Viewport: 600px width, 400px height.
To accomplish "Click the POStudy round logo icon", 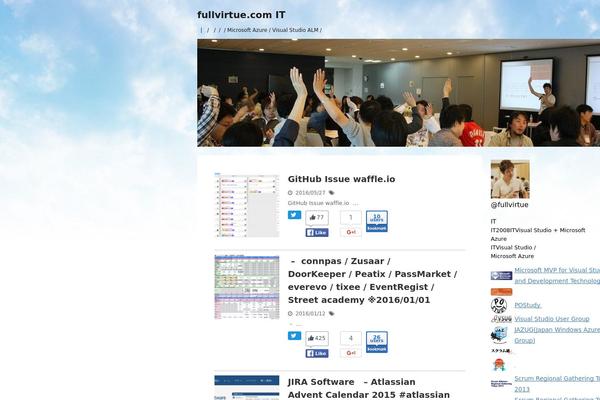I will (x=499, y=305).
